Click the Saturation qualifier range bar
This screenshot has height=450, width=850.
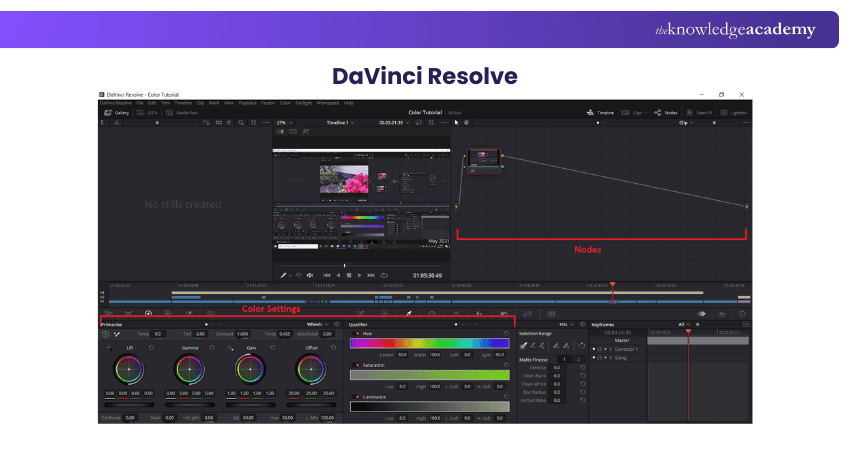coord(430,375)
